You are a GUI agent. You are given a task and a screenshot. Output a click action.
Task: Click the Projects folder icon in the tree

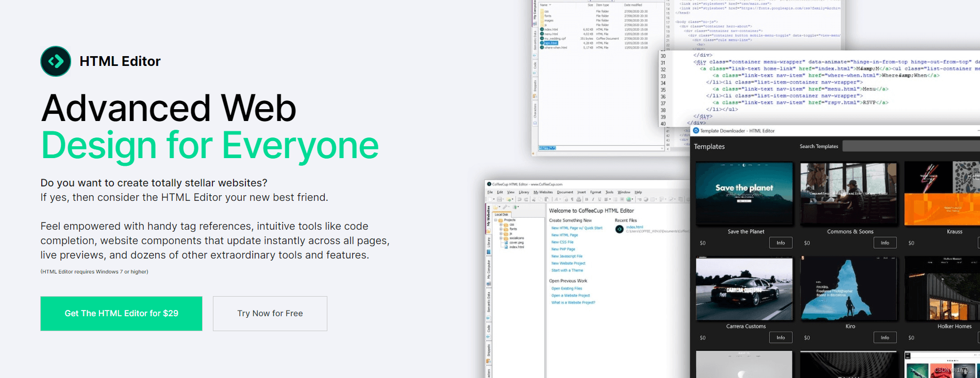pos(501,220)
